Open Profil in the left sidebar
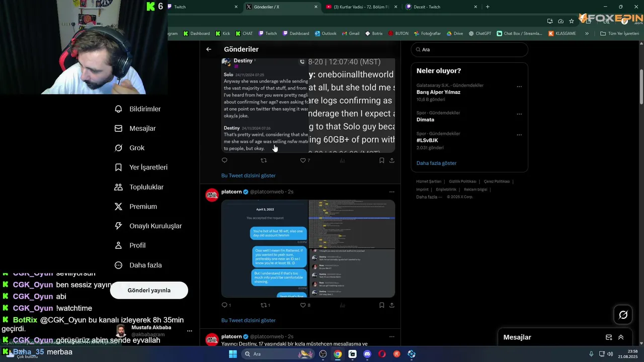 pyautogui.click(x=130, y=245)
